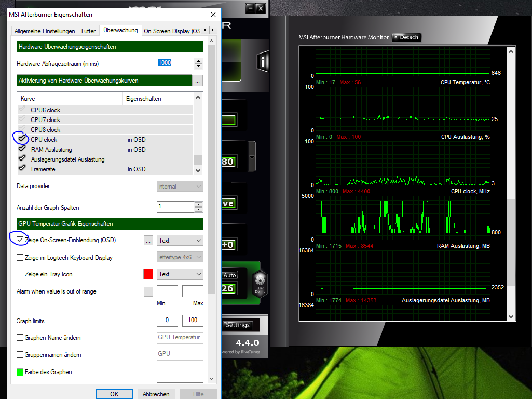This screenshot has width=532, height=399.
Task: Toggle the Framerate curve checkmark
Action: (22, 168)
